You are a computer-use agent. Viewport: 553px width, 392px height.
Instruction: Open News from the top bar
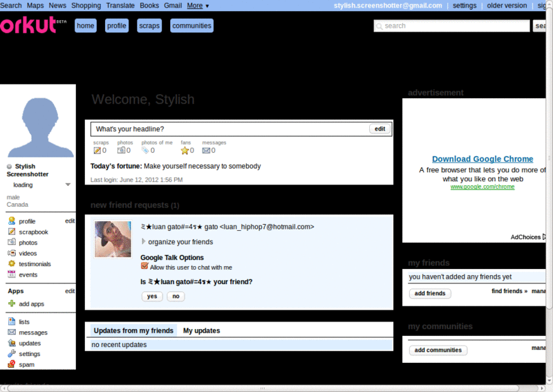57,6
